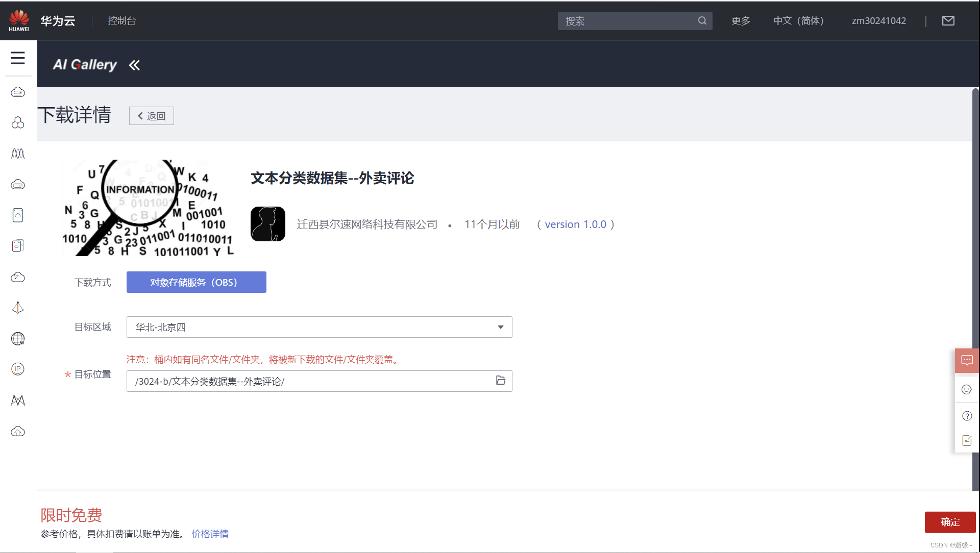Image resolution: width=980 pixels, height=553 pixels.
Task: Open the 控制台 console link
Action: (x=121, y=21)
